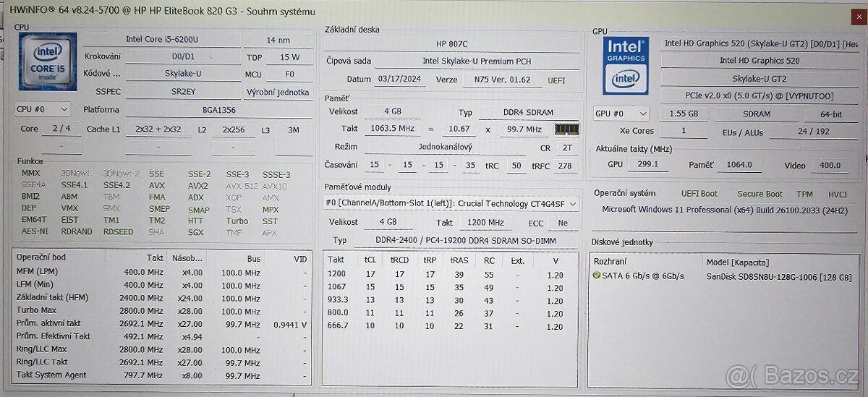Click the green check icon next to SATA 6 Gb/s
This screenshot has height=397, width=868.
point(597,276)
